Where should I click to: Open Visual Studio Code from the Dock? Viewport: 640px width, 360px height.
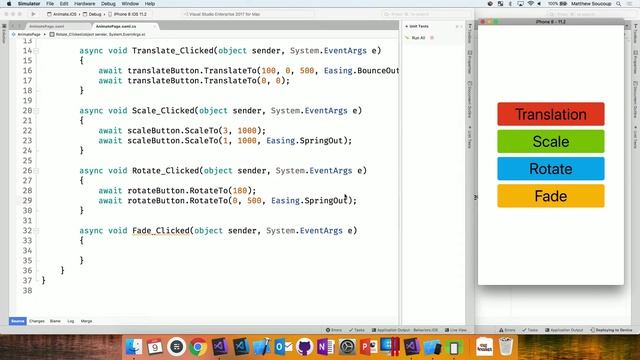241,347
